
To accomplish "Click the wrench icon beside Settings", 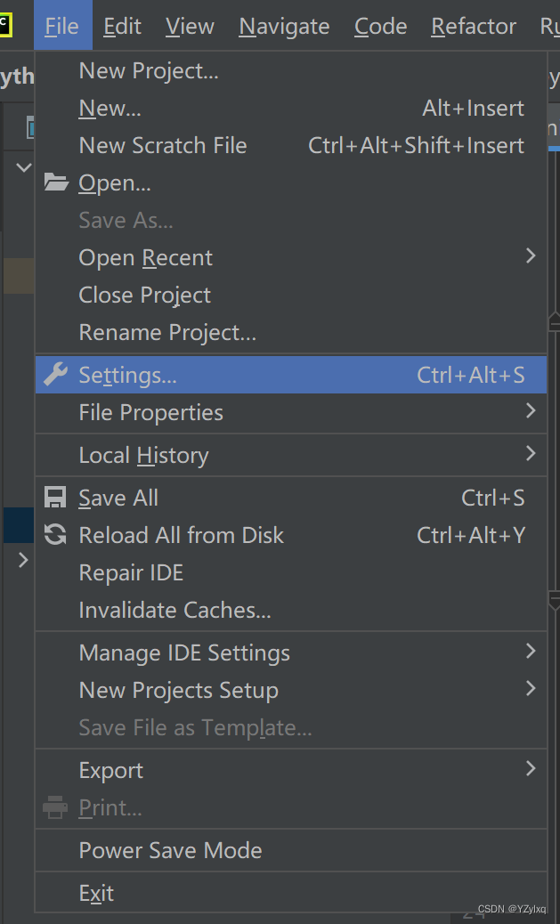I will point(56,375).
